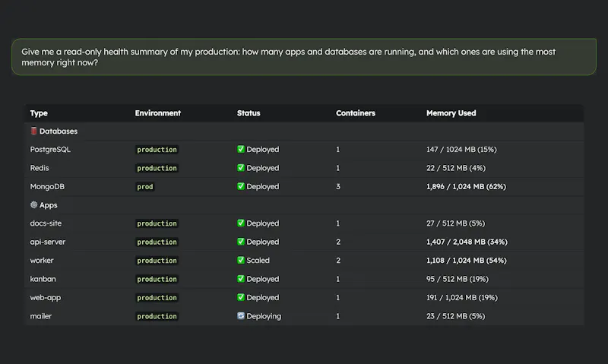The image size is (608, 364).
Task: Click production tag in Redis row
Action: click(x=157, y=168)
